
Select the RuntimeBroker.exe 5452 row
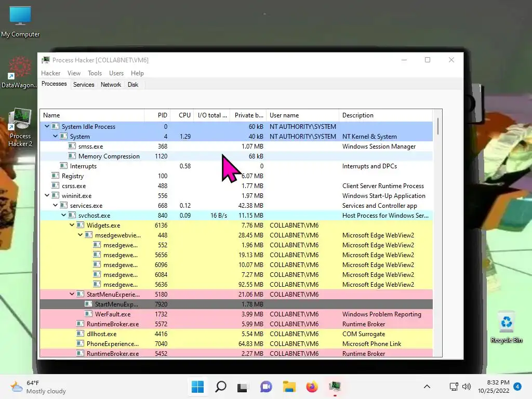pos(236,353)
